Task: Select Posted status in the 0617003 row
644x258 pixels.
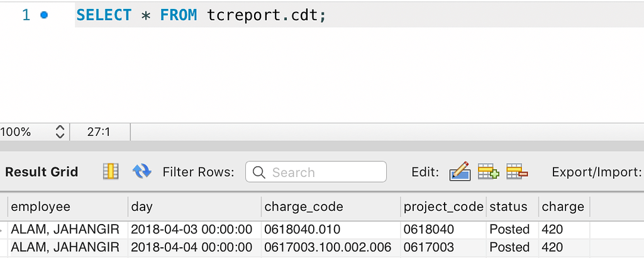Action: (x=513, y=247)
